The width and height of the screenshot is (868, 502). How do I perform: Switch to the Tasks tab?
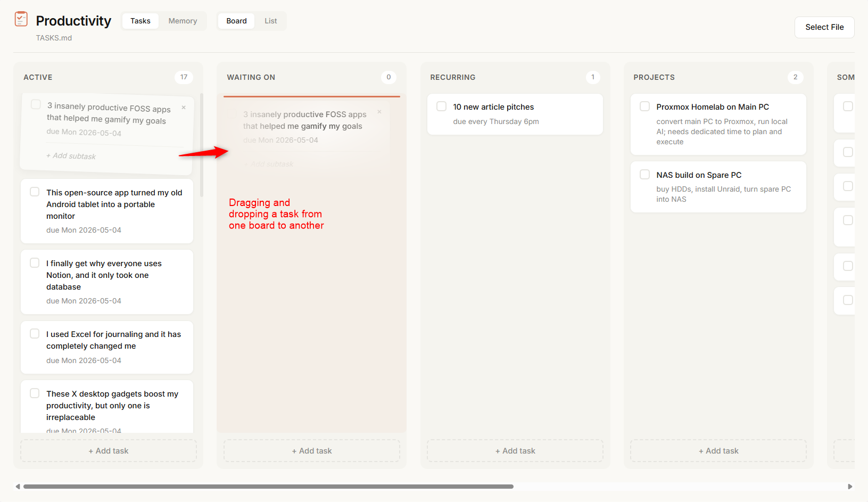140,21
